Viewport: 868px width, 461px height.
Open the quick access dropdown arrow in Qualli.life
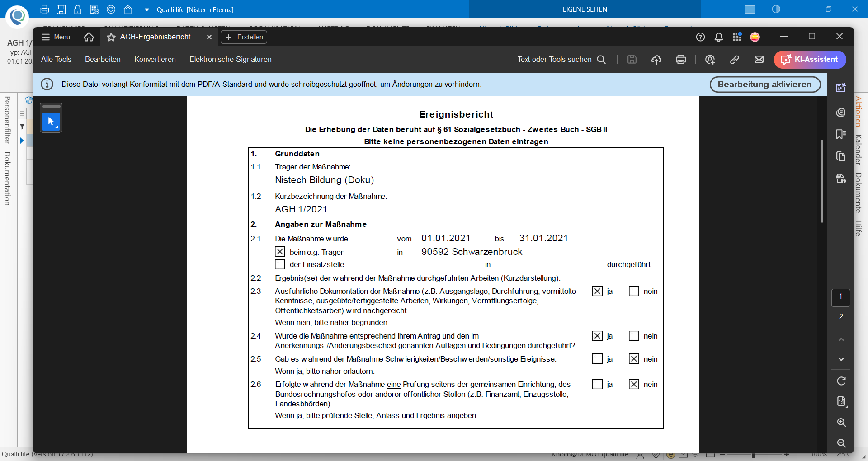point(146,9)
